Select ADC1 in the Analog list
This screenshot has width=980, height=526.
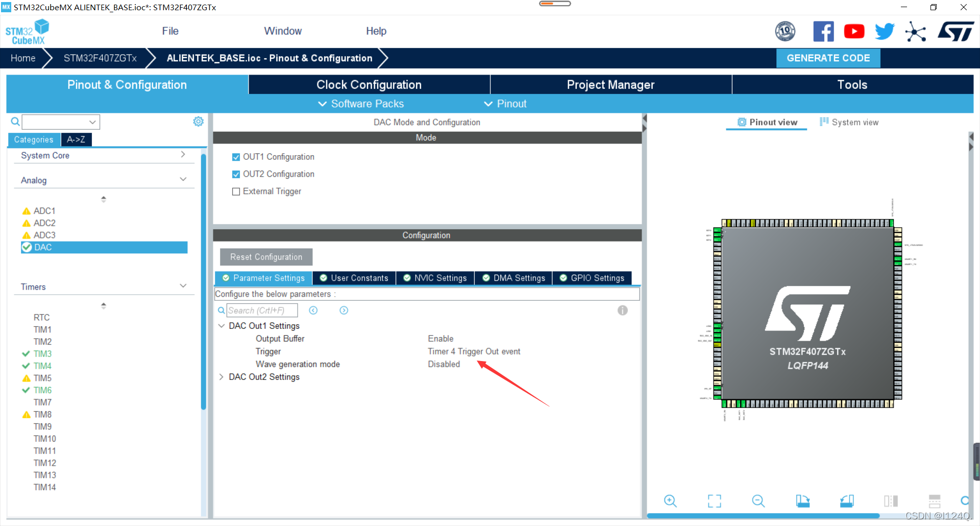pos(44,211)
